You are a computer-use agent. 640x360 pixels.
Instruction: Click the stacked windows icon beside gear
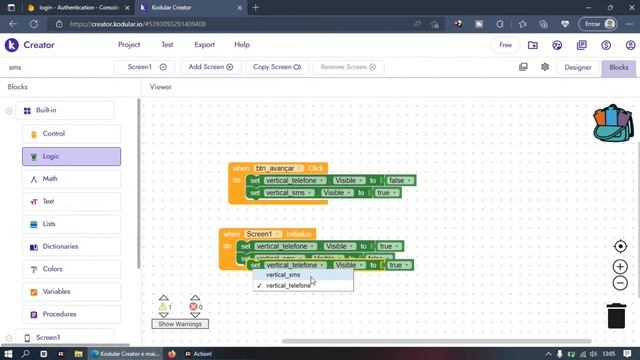(523, 67)
